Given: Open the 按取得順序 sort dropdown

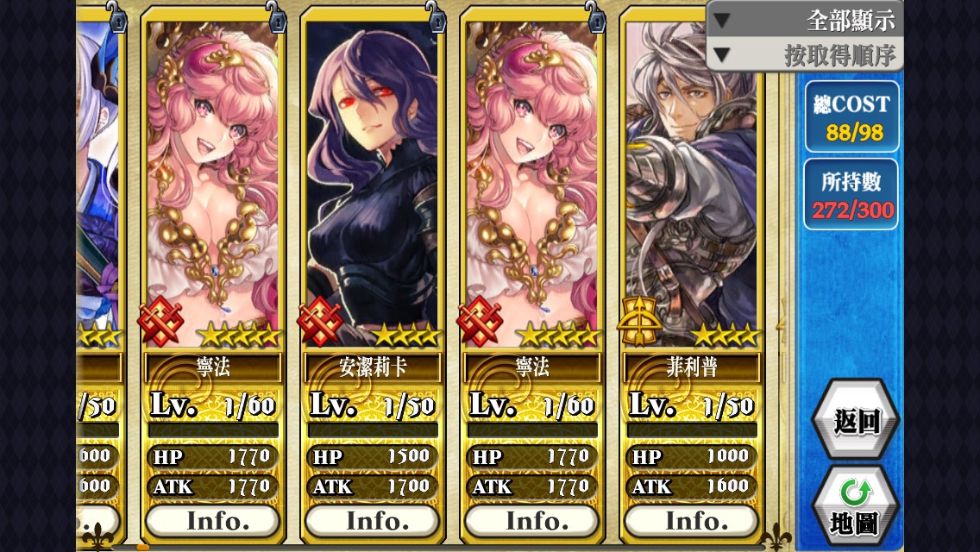Looking at the screenshot, I should 805,56.
